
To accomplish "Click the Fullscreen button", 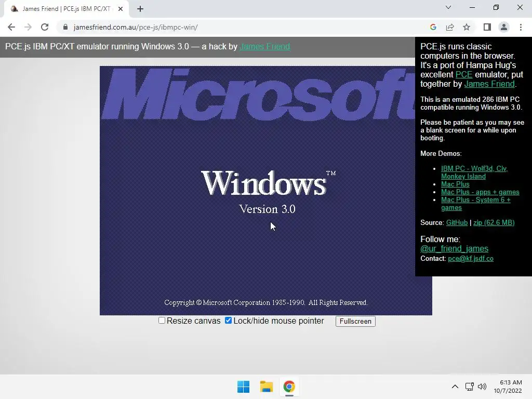I will pyautogui.click(x=355, y=321).
